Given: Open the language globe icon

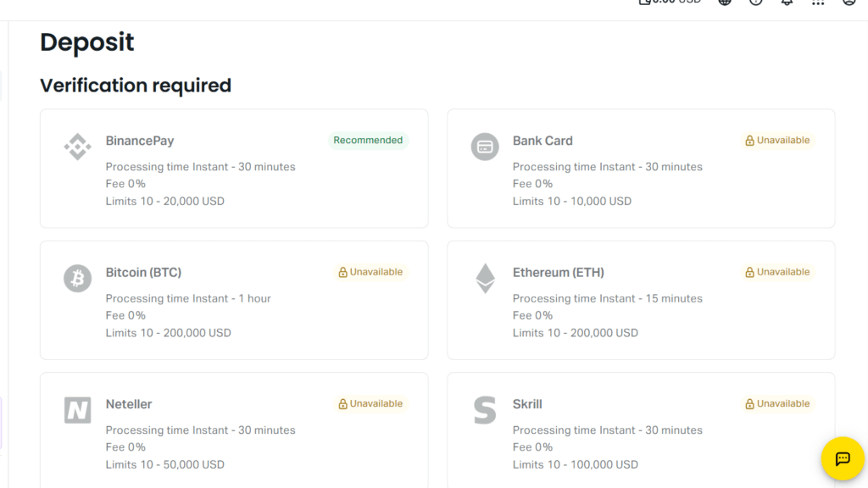Looking at the screenshot, I should tap(724, 3).
